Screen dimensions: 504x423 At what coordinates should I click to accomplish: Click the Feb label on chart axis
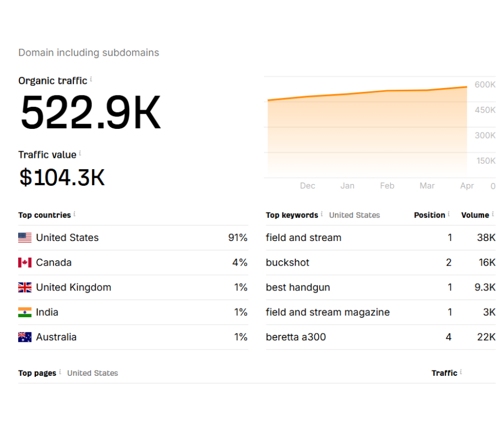coord(387,186)
